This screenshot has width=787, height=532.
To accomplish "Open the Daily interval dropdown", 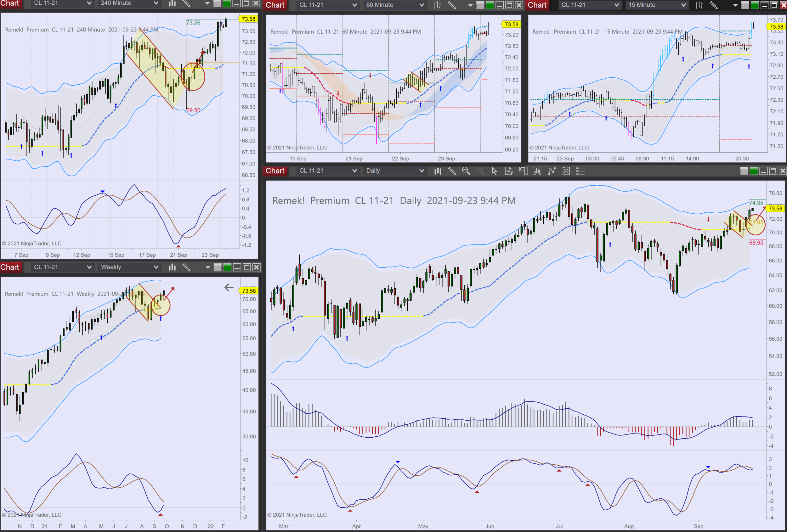I will point(395,171).
